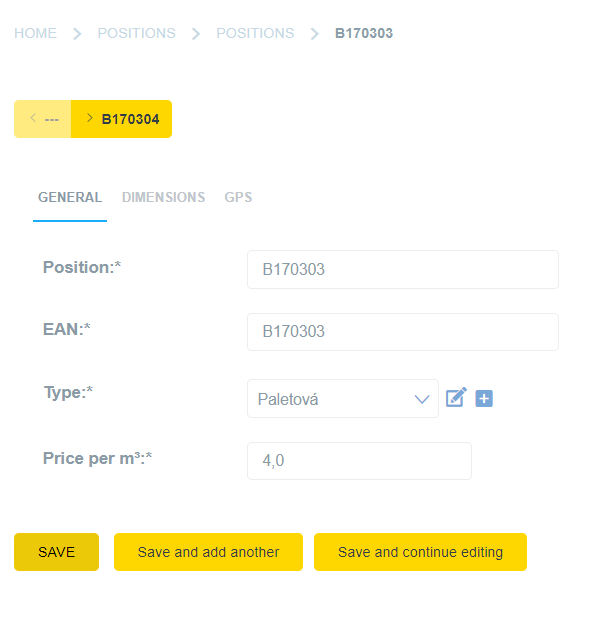Viewport: 601px width, 619px height.
Task: Click the B170303 breadcrumb item
Action: [x=364, y=33]
